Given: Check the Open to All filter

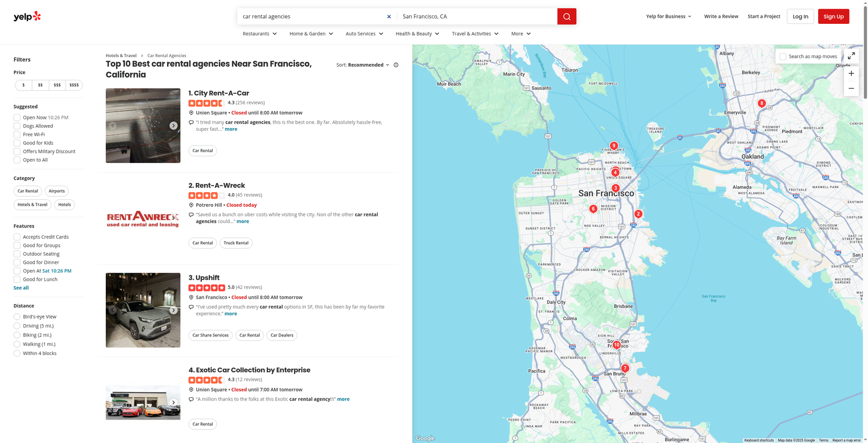Looking at the screenshot, I should tap(17, 160).
